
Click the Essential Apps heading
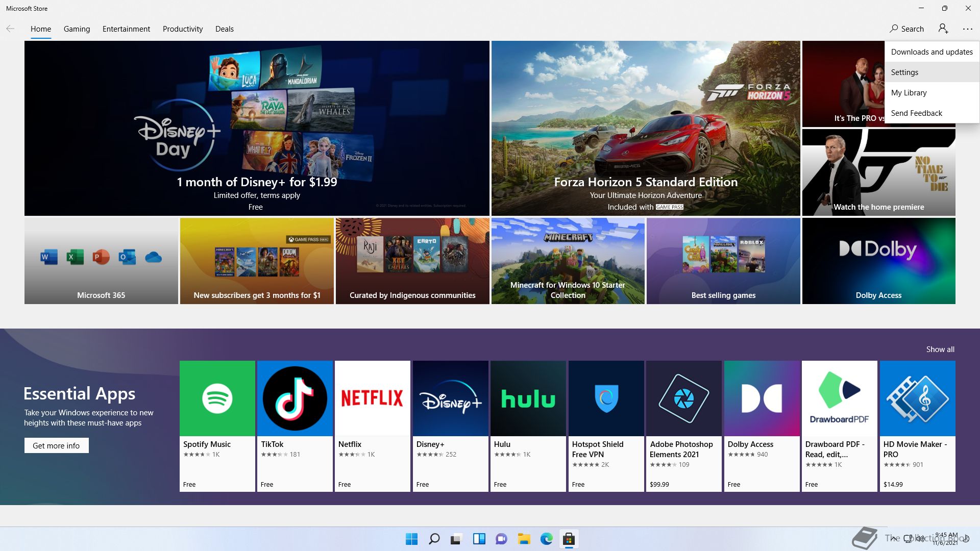(79, 393)
